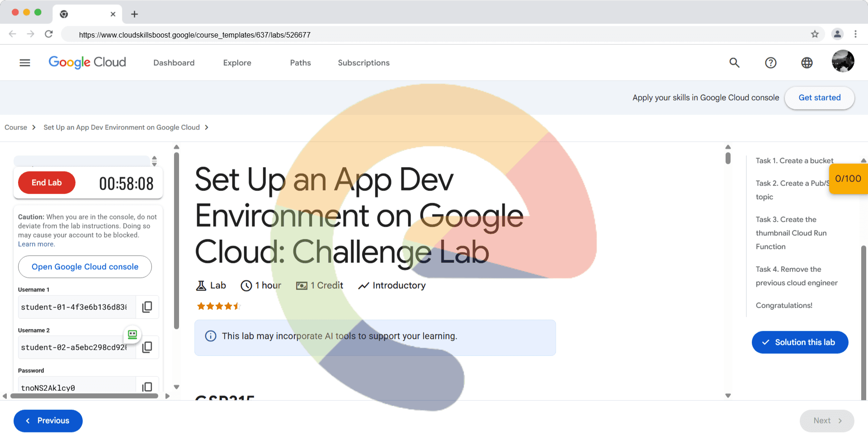Click the green chatbot assistant icon
The width and height of the screenshot is (868, 441).
132,334
